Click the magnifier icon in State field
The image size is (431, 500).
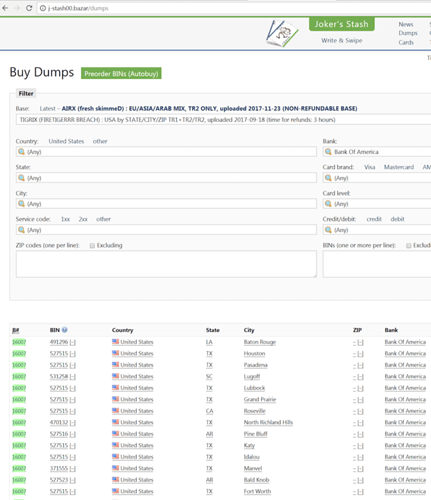(21, 178)
